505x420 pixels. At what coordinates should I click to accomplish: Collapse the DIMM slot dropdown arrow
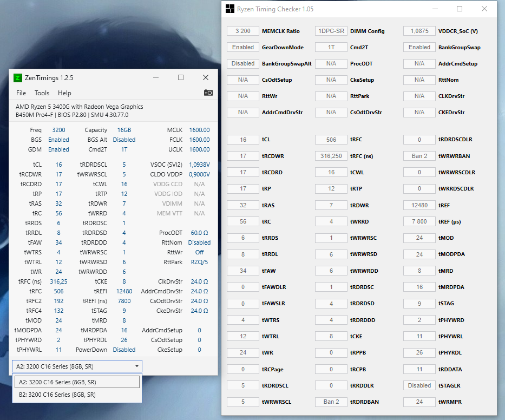coord(137,366)
